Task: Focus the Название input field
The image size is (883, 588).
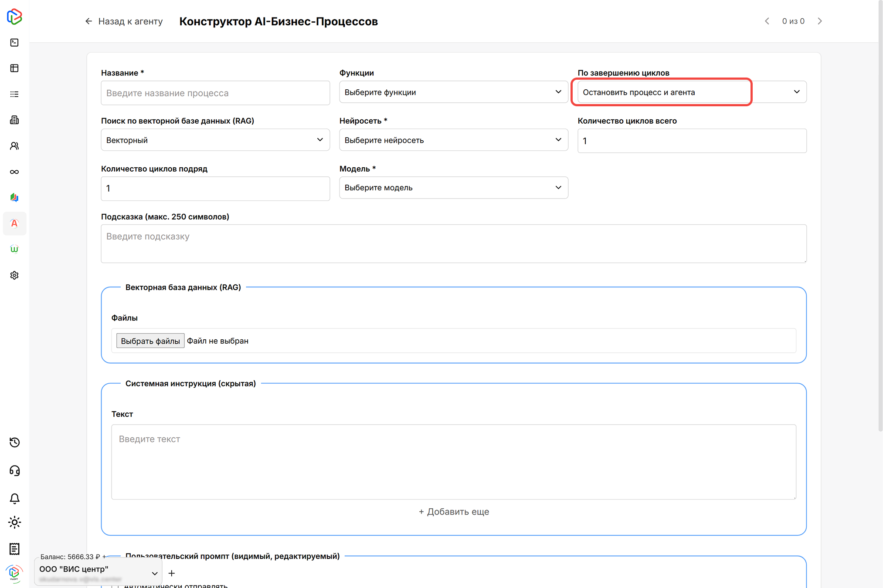Action: 215,93
